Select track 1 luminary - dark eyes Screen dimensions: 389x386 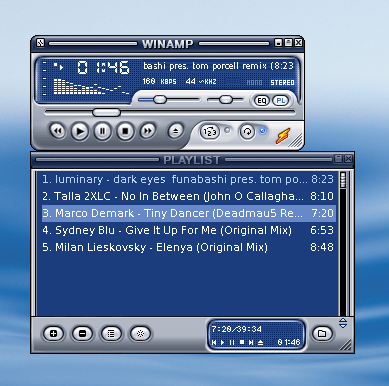[x=188, y=179]
